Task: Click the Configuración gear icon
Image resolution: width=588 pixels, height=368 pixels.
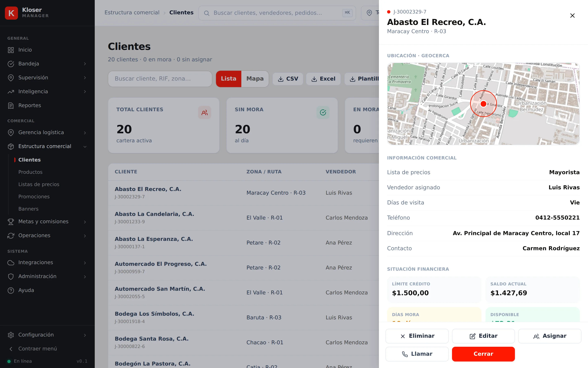Action: click(11, 335)
